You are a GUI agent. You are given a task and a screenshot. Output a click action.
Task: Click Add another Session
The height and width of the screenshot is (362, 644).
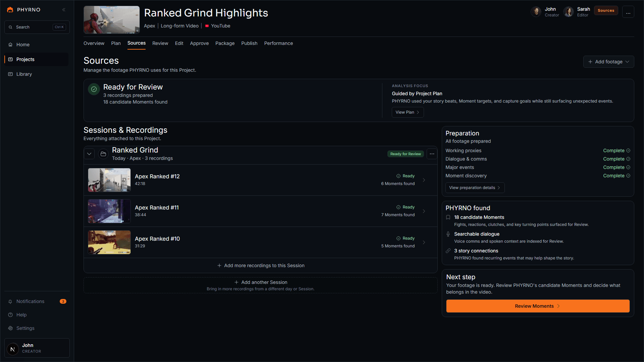tap(261, 285)
